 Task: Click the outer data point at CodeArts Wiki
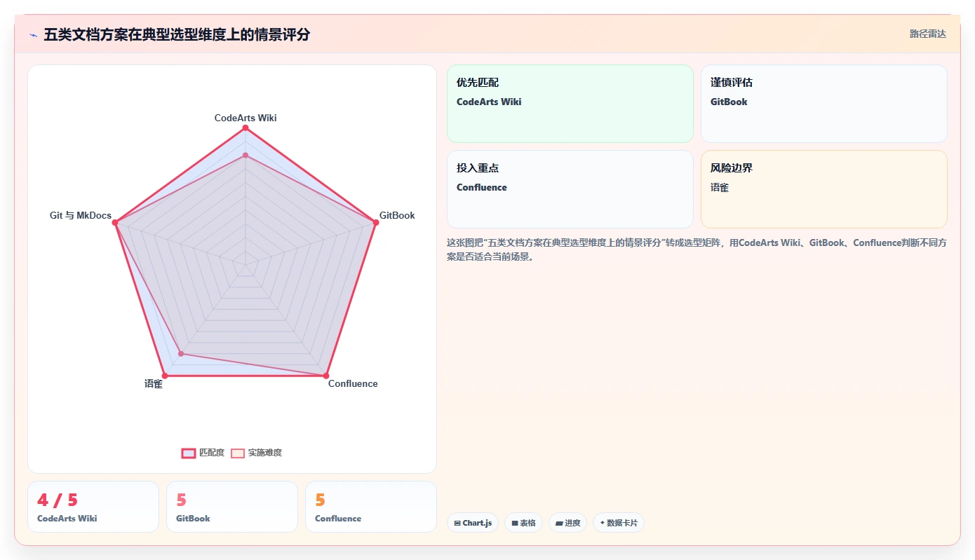[246, 128]
